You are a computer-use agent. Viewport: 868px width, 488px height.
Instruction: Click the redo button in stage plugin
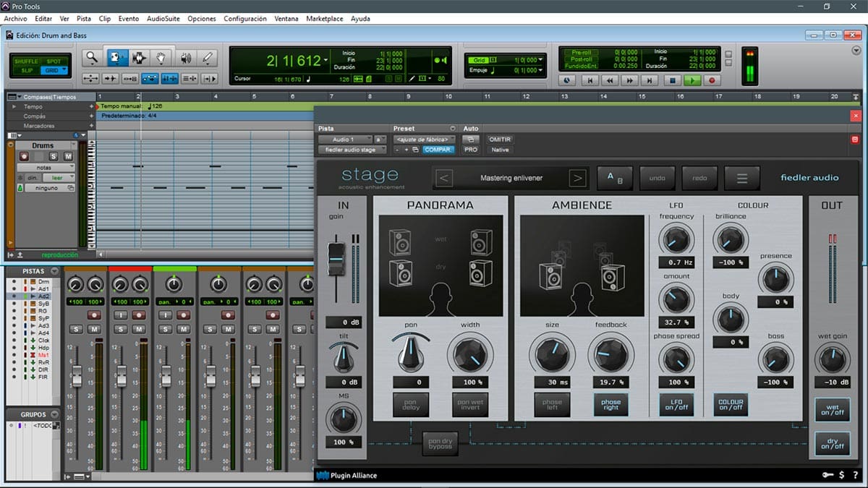[x=699, y=178]
